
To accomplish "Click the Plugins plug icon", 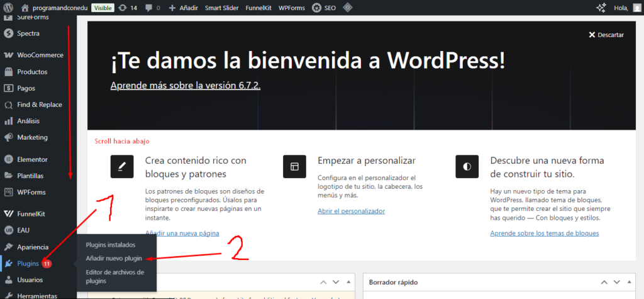I will 8,264.
